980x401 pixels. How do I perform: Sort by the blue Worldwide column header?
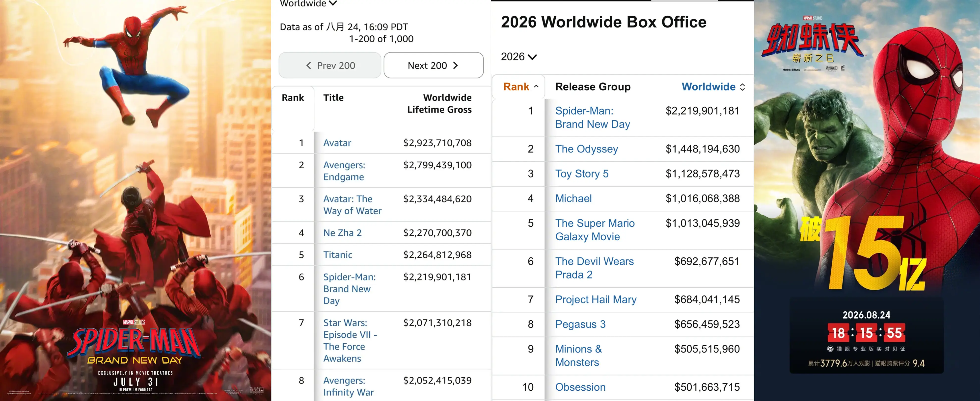713,87
